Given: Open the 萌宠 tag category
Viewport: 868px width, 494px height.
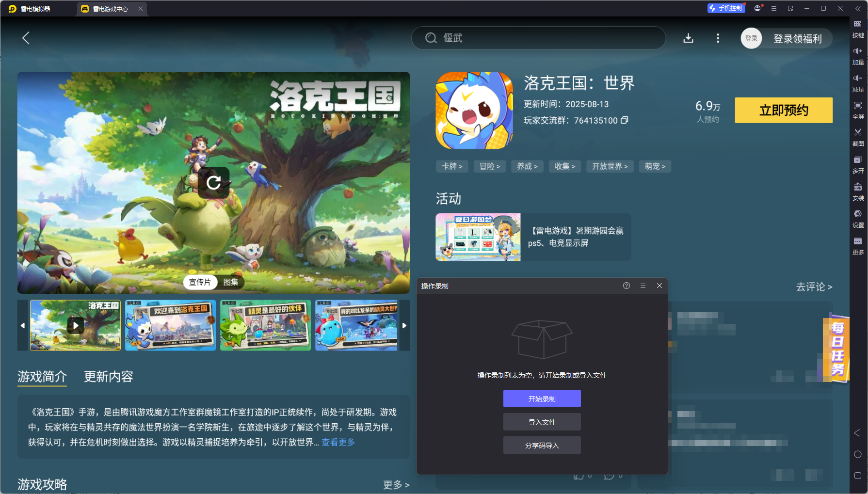Looking at the screenshot, I should click(x=655, y=166).
